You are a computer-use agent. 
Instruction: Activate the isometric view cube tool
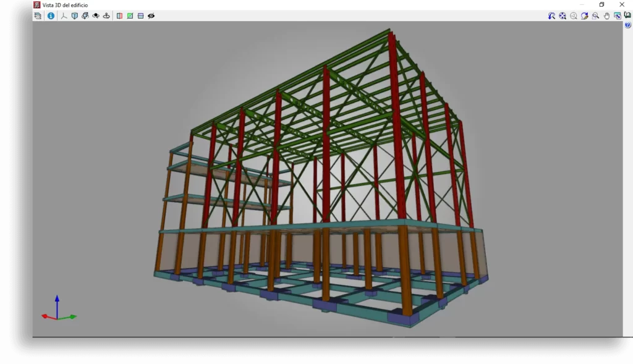pyautogui.click(x=74, y=15)
